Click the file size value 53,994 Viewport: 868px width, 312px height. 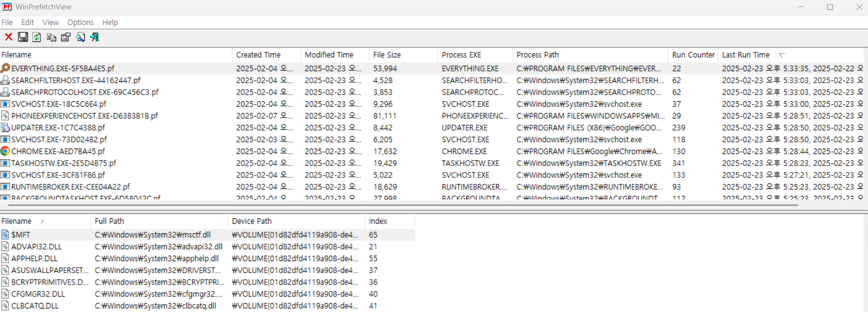[x=385, y=68]
